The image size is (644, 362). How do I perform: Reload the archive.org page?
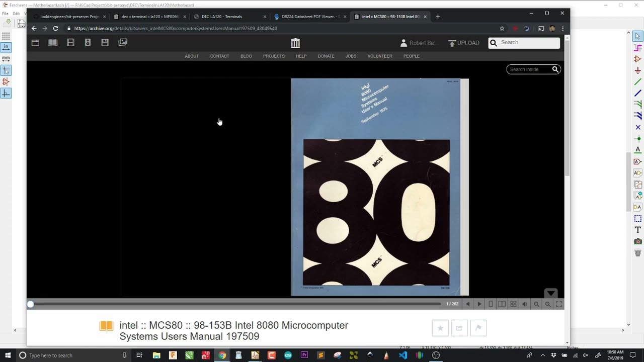pos(55,29)
